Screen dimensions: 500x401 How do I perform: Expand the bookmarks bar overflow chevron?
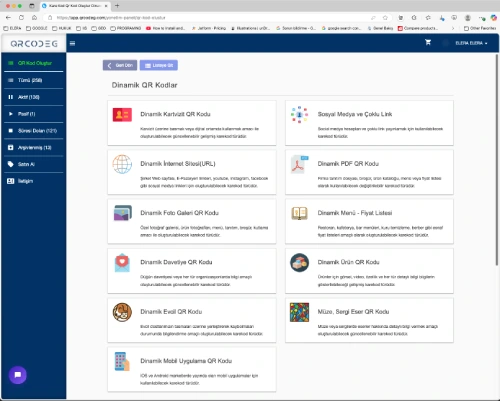453,28
